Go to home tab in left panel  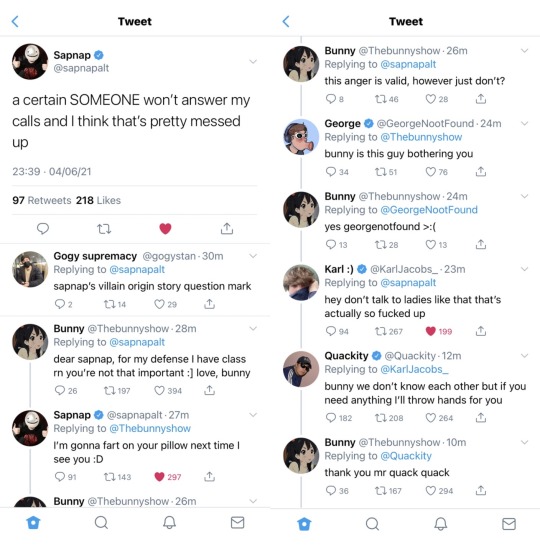coord(33,523)
